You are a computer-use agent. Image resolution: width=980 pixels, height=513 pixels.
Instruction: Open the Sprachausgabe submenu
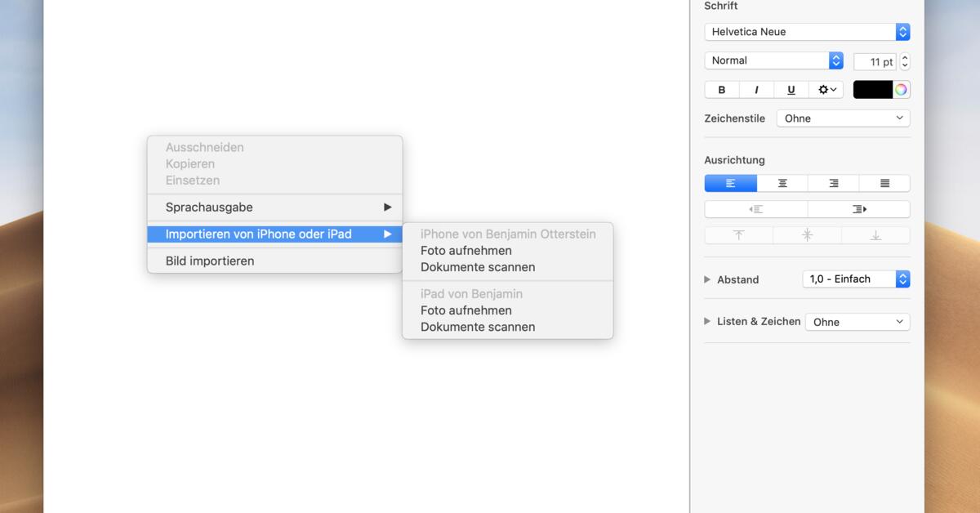pos(275,207)
